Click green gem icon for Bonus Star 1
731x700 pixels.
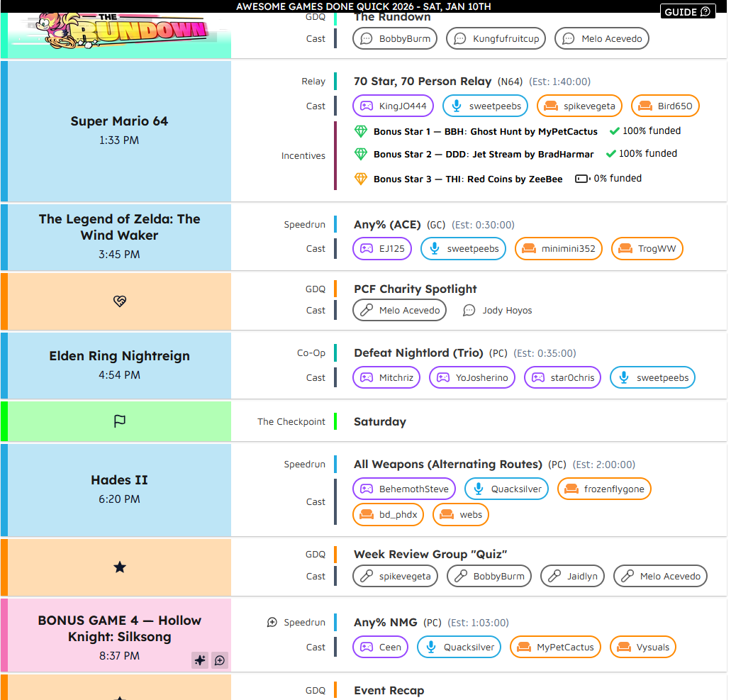pyautogui.click(x=360, y=131)
